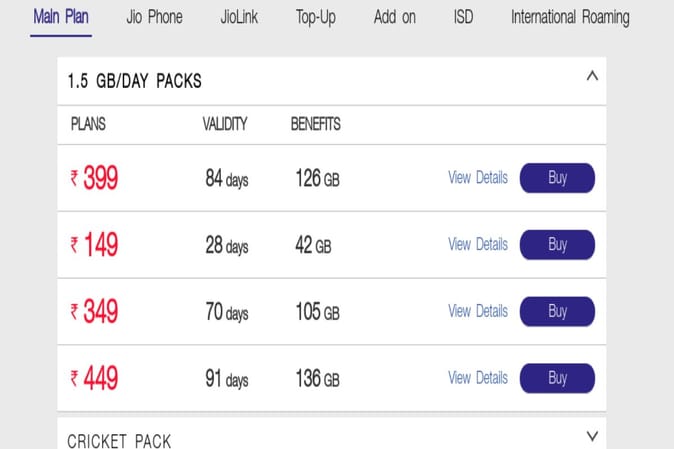Select the JioLink tab
The height and width of the screenshot is (449, 674).
point(239,18)
